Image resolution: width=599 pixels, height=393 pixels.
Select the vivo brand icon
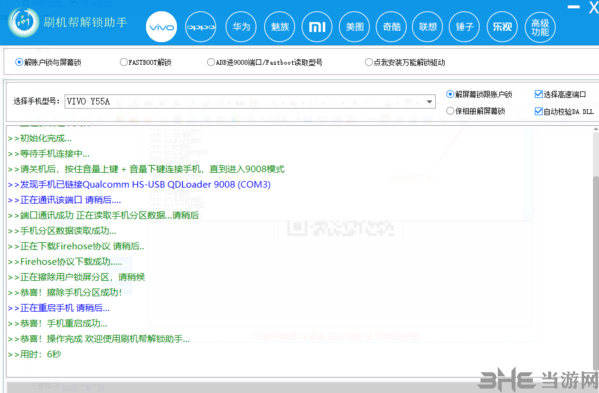tap(162, 27)
